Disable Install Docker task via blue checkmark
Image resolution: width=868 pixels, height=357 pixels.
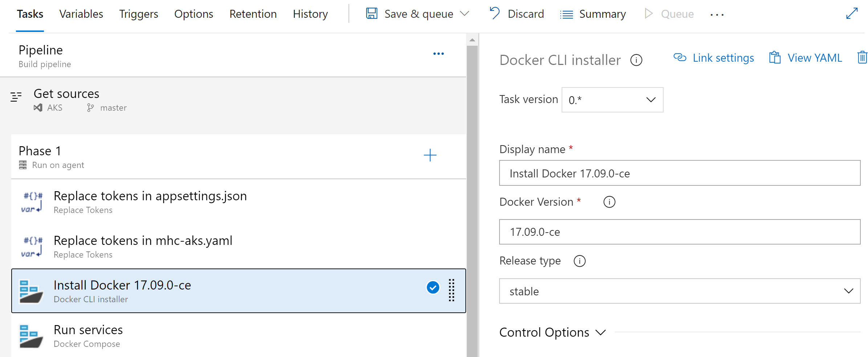pyautogui.click(x=432, y=287)
